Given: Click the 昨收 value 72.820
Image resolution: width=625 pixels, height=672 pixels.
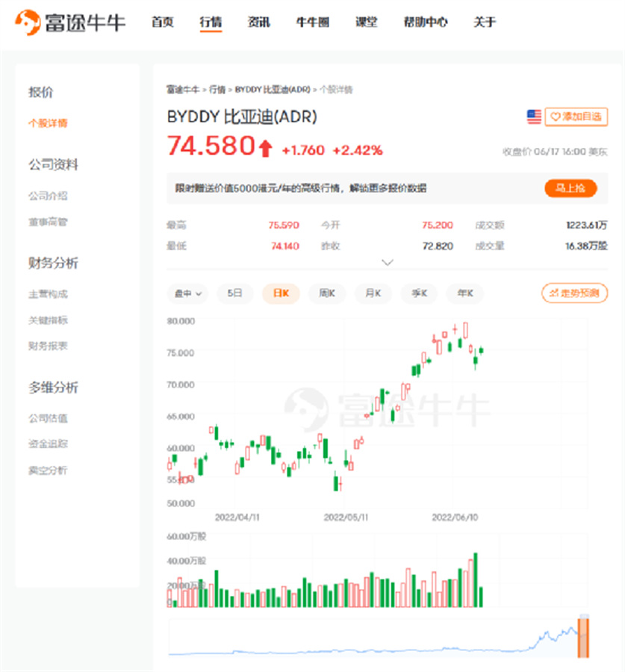Looking at the screenshot, I should click(x=438, y=246).
